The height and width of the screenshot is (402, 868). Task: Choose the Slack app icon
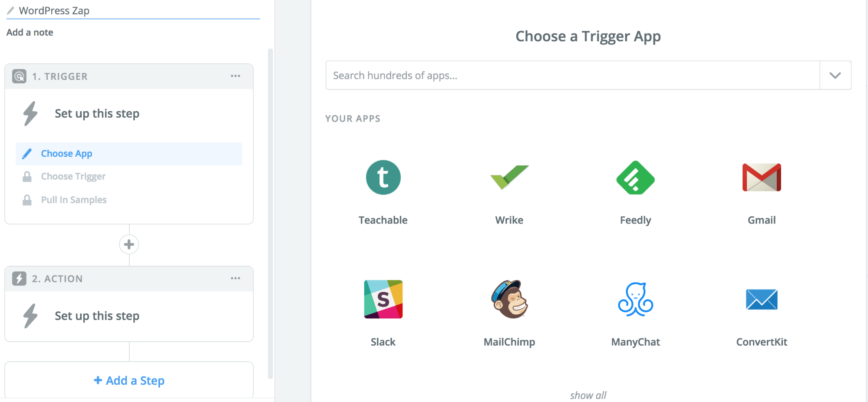(x=383, y=299)
